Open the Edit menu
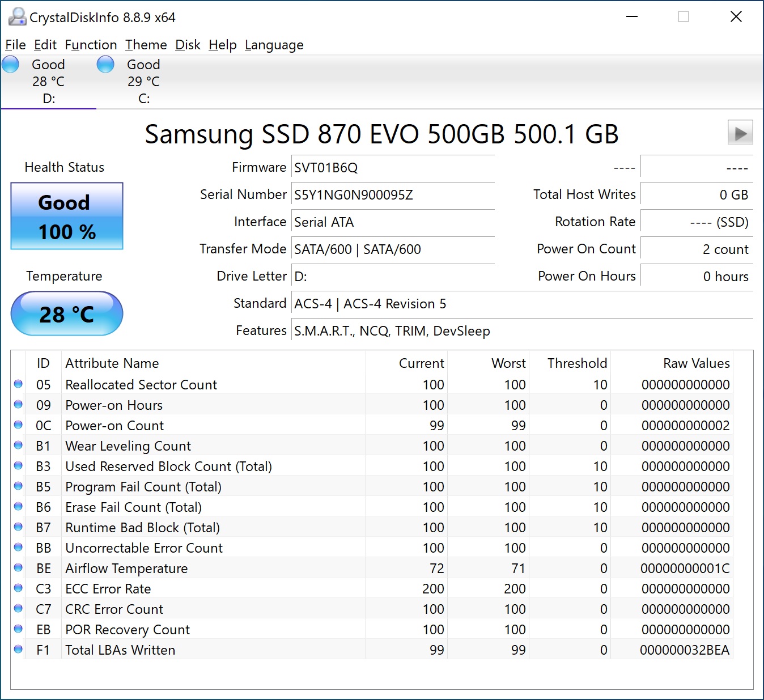764x700 pixels. click(45, 45)
